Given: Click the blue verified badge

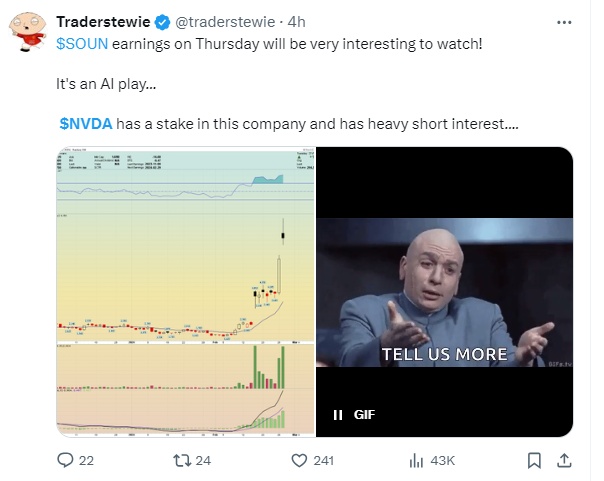Looking at the screenshot, I should pyautogui.click(x=162, y=22).
